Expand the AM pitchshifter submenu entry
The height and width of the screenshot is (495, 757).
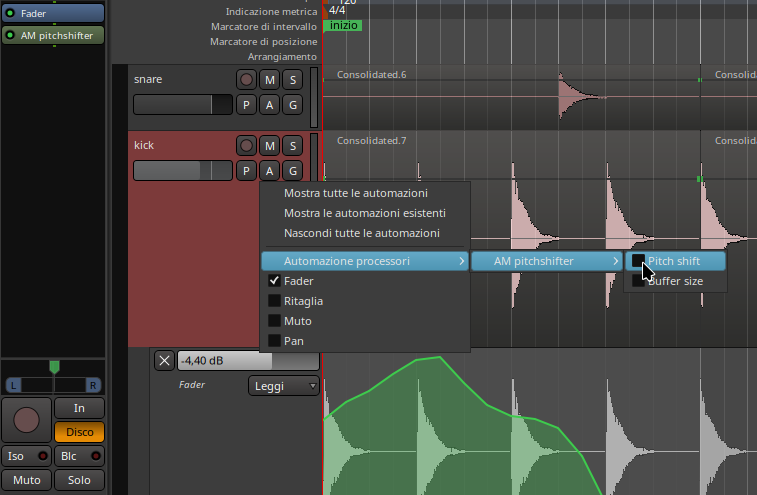547,261
